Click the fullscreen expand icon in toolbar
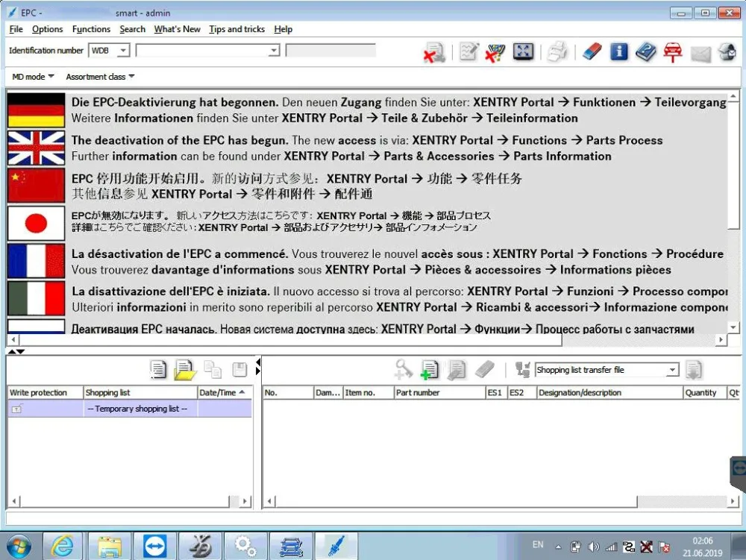Image resolution: width=746 pixels, height=560 pixels. pyautogui.click(x=523, y=51)
